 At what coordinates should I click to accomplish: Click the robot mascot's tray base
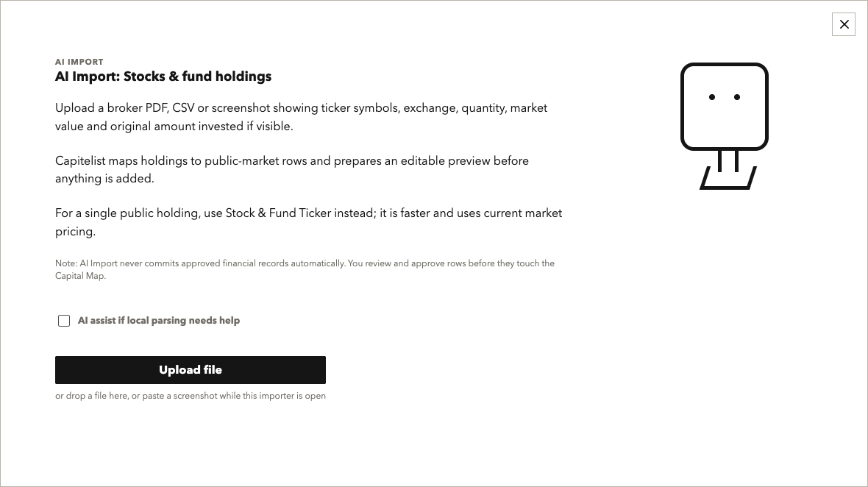pos(728,178)
